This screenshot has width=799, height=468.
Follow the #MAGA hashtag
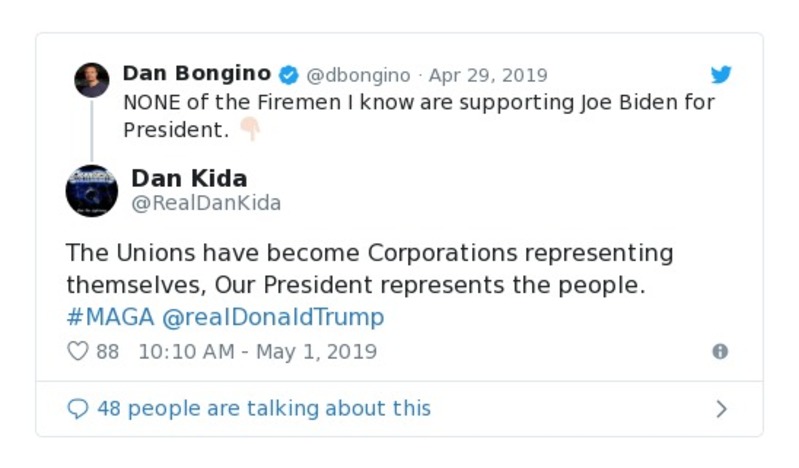pyautogui.click(x=110, y=318)
